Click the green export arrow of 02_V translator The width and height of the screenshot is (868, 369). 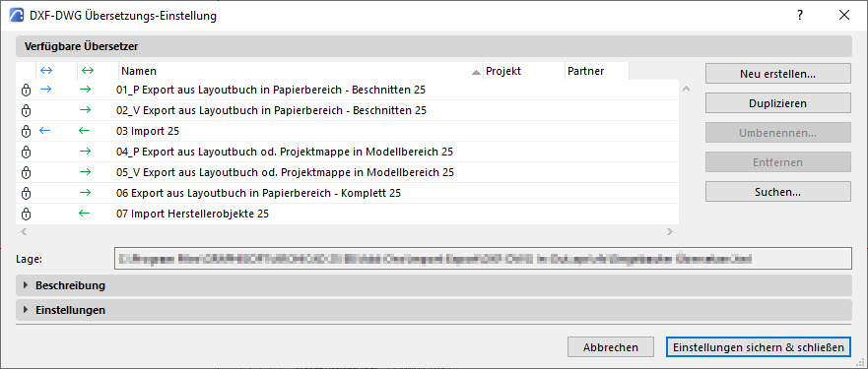tap(85, 110)
